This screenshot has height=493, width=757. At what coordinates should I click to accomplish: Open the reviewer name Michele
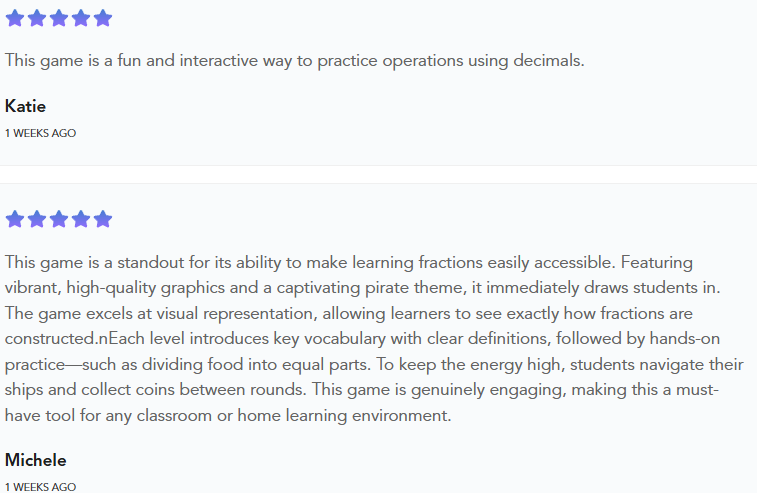coord(36,460)
